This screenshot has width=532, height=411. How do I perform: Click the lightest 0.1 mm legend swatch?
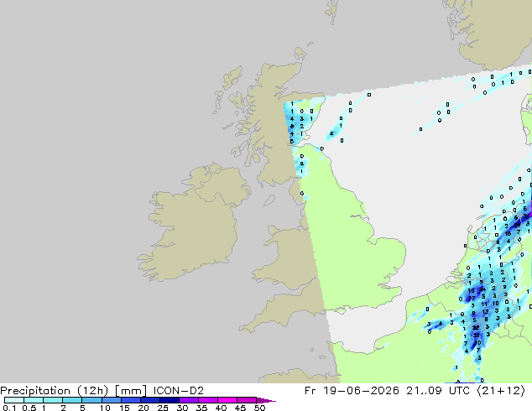pos(14,400)
